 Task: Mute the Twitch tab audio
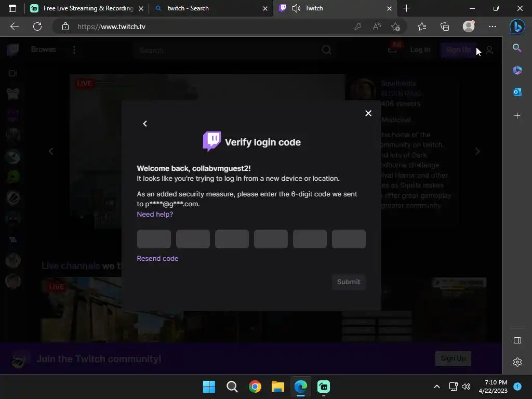(296, 8)
